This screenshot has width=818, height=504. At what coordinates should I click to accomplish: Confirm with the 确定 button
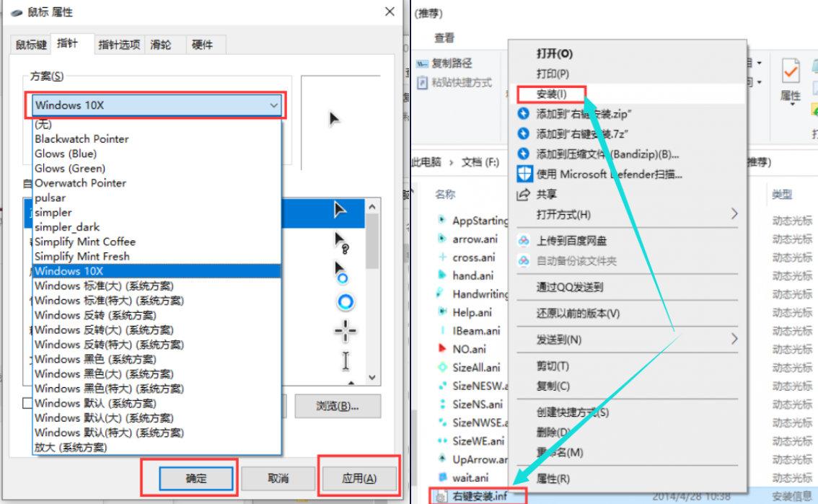coord(196,479)
